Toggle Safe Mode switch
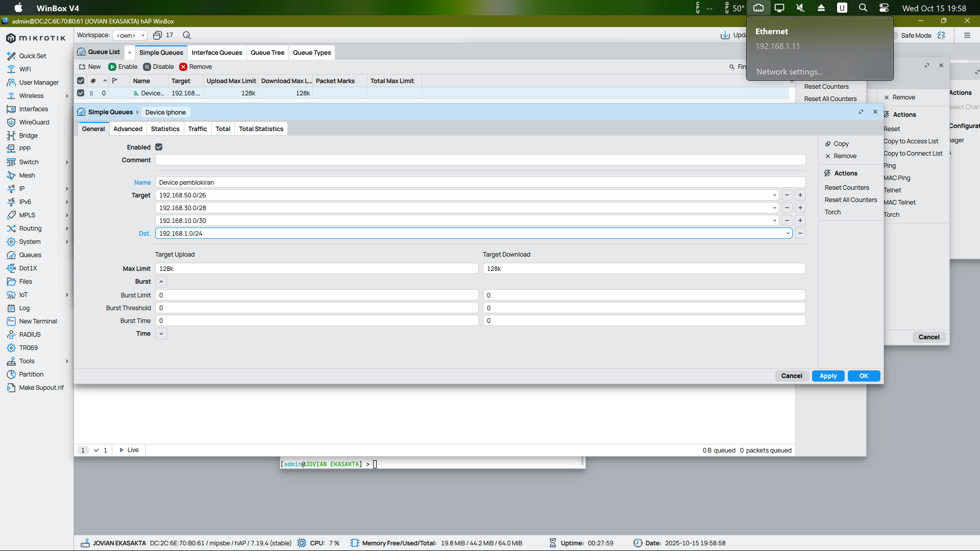This screenshot has height=551, width=980. 895,35
